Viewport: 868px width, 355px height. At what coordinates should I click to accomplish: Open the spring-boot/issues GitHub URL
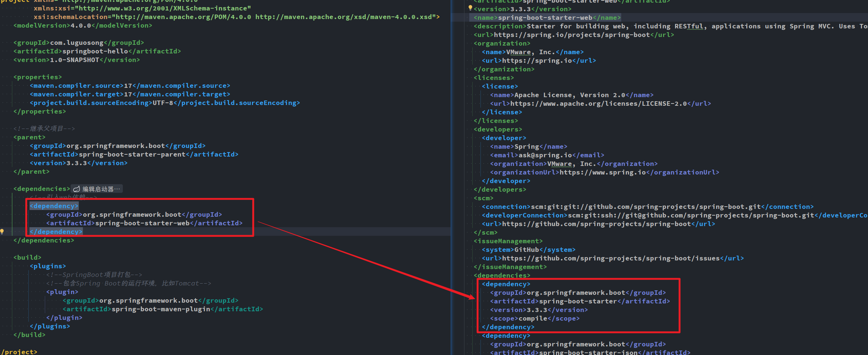click(x=611, y=258)
